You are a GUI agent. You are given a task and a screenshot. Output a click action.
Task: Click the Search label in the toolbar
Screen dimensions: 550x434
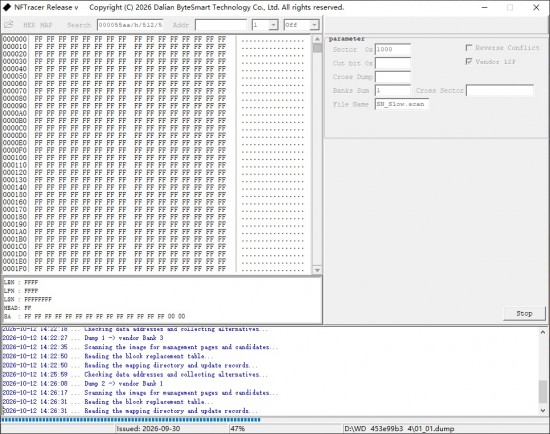click(79, 25)
